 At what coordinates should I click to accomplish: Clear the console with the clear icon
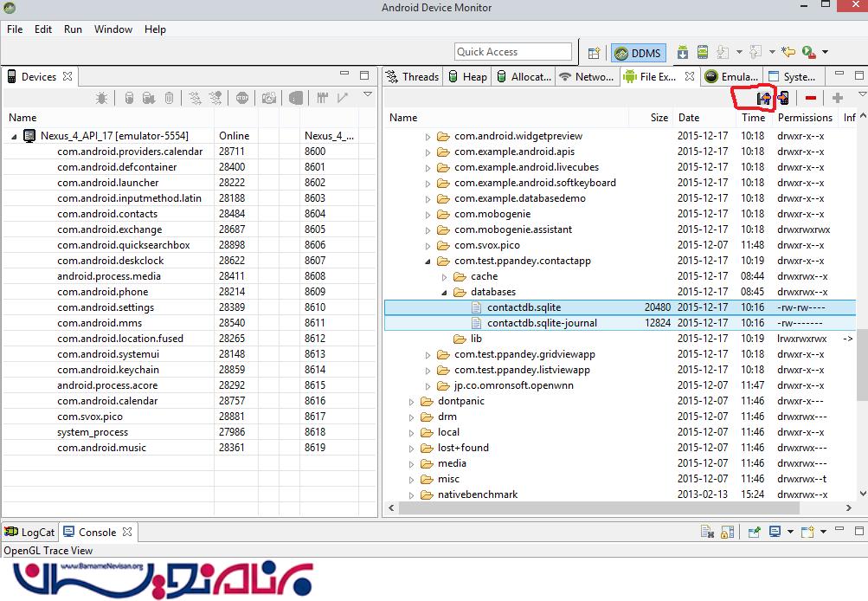pos(706,533)
